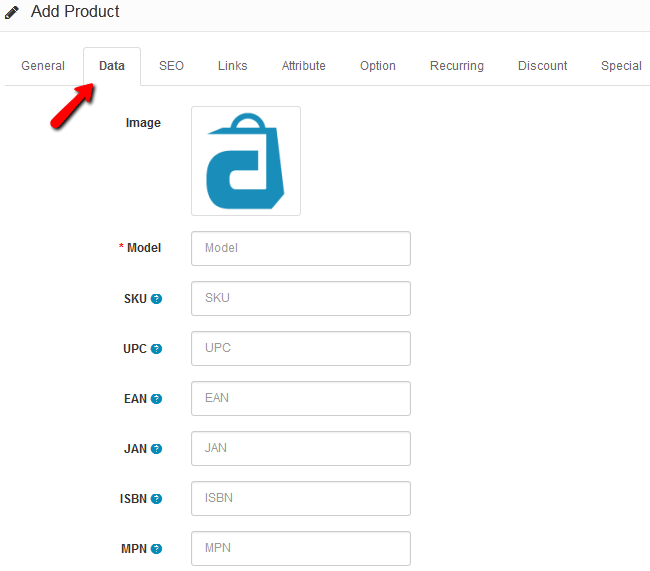Click the Add Product heading text

75,12
